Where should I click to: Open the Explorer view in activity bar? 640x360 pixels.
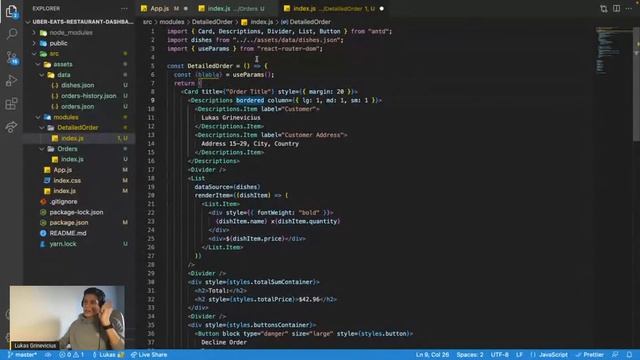point(11,11)
